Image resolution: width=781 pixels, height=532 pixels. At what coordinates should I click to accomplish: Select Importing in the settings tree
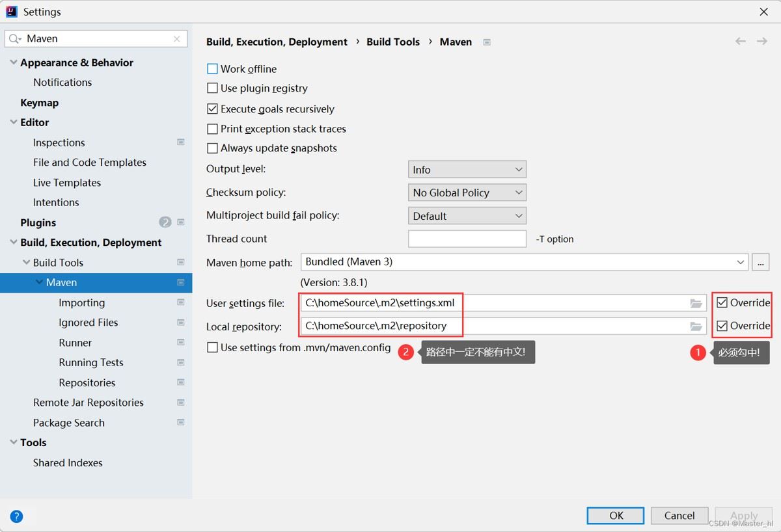pos(81,302)
